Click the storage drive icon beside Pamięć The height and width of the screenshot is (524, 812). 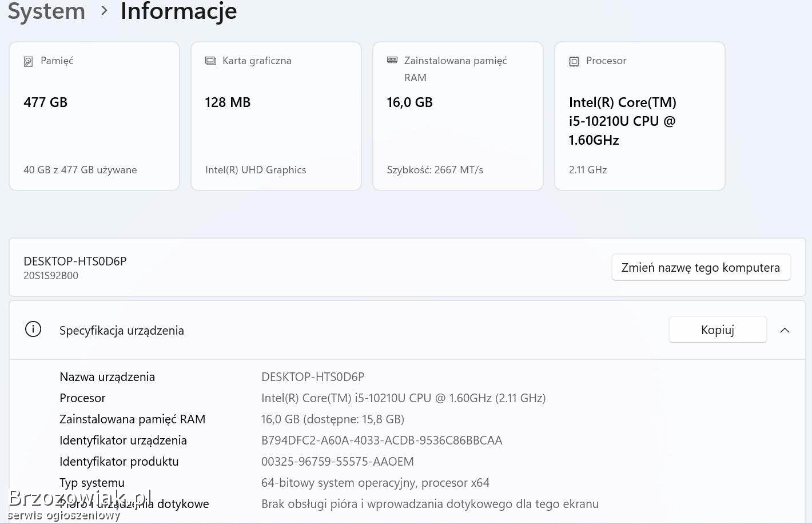[x=28, y=61]
